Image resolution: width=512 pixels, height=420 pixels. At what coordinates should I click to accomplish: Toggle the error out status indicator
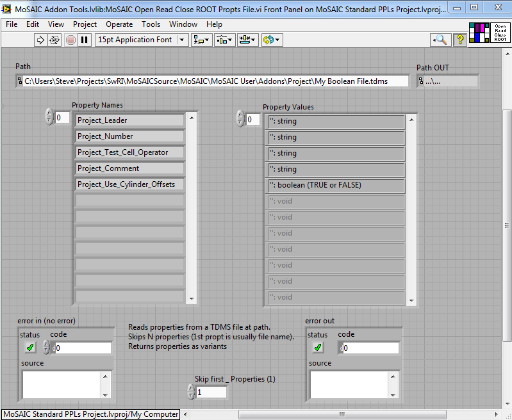click(x=318, y=348)
